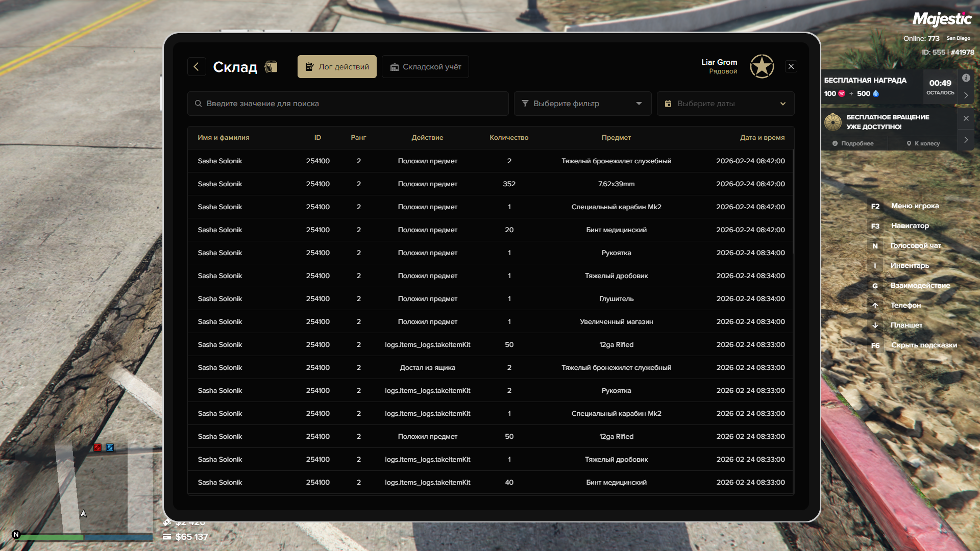Expand the free reward panel chevron

pos(966,95)
